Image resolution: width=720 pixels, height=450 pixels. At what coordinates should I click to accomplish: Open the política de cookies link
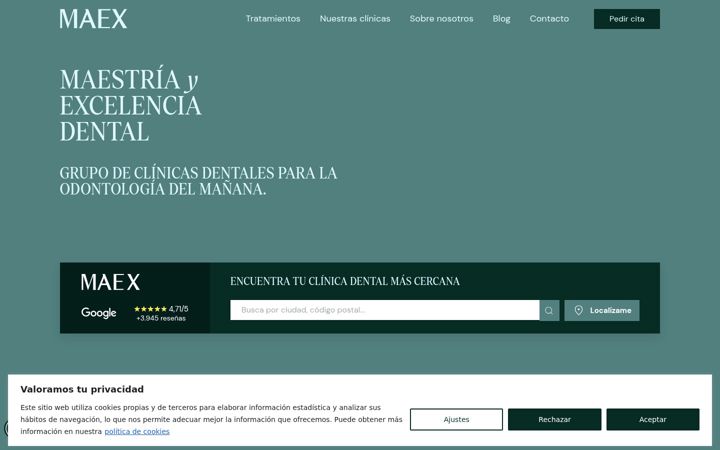click(x=137, y=431)
